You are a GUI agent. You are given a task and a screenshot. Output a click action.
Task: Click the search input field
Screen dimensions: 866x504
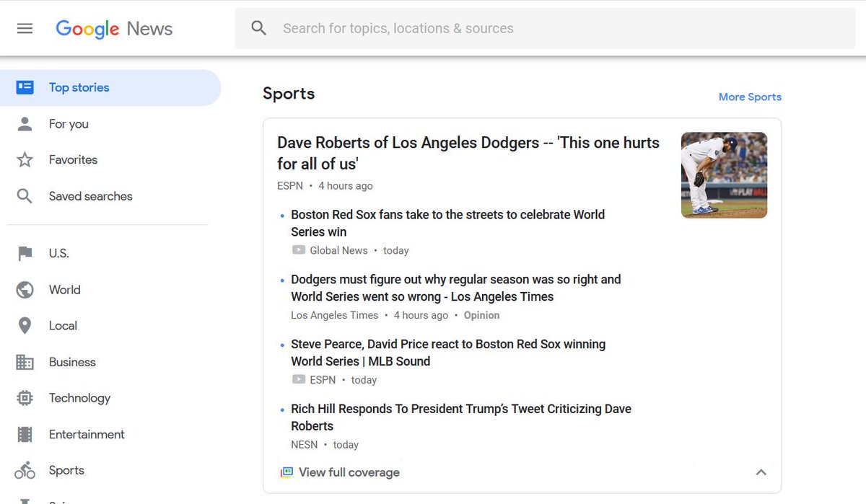(x=433, y=27)
